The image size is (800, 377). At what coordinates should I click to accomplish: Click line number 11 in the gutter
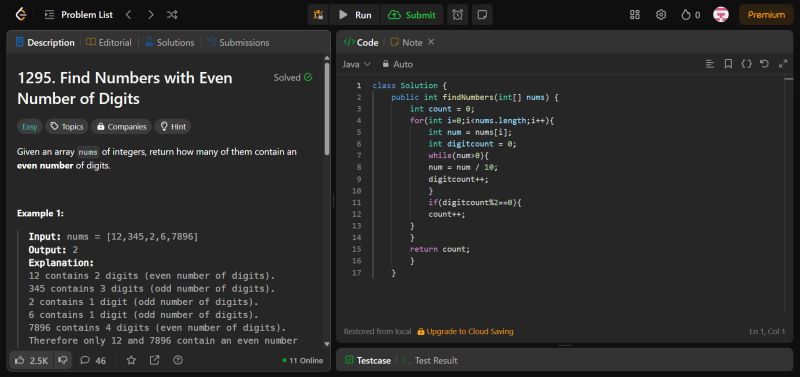pyautogui.click(x=357, y=203)
